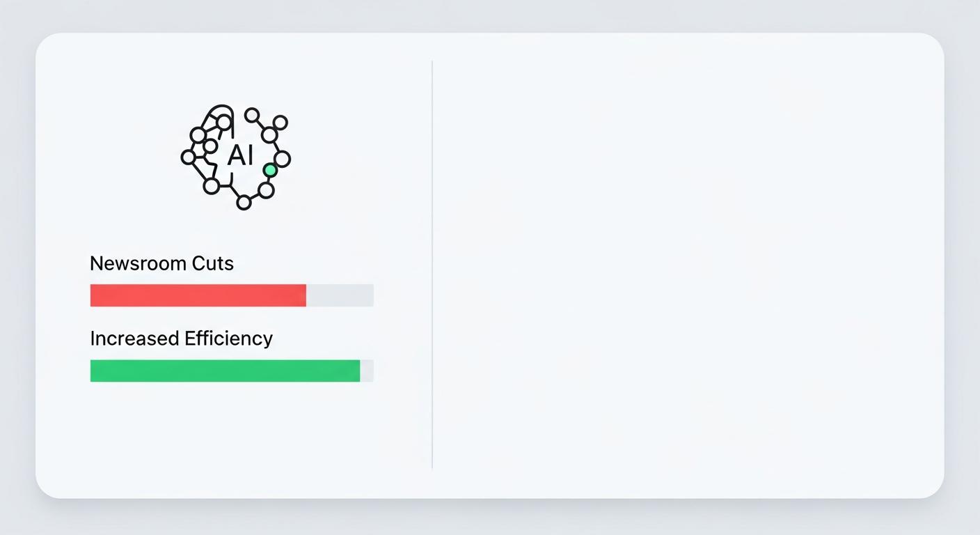Select the Newsroom Cuts label
Viewport: 980px width, 535px height.
161,263
